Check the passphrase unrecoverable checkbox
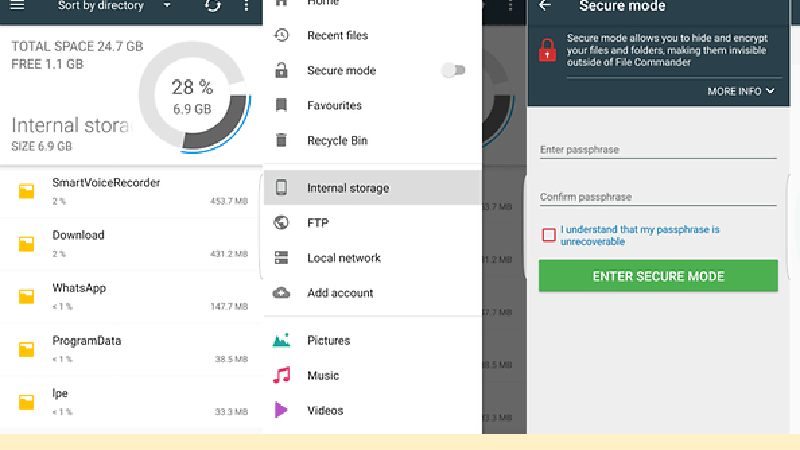The image size is (800, 450). point(548,235)
